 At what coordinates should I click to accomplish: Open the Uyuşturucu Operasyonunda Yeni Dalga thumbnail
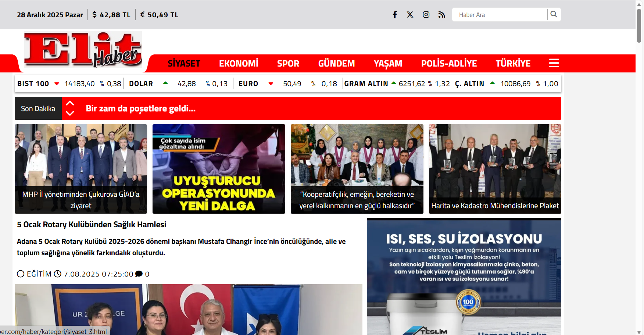[219, 169]
